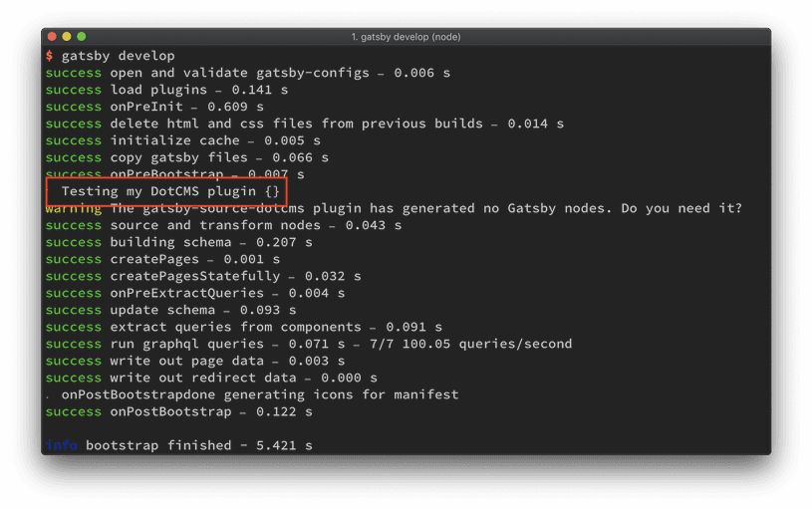Click the 'load plugins – 0.141 s' line

coord(166,90)
